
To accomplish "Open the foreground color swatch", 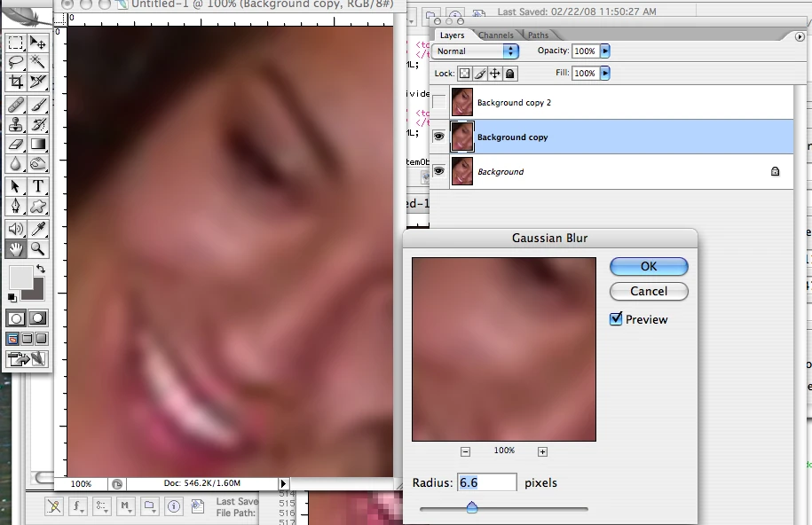I will 20,278.
